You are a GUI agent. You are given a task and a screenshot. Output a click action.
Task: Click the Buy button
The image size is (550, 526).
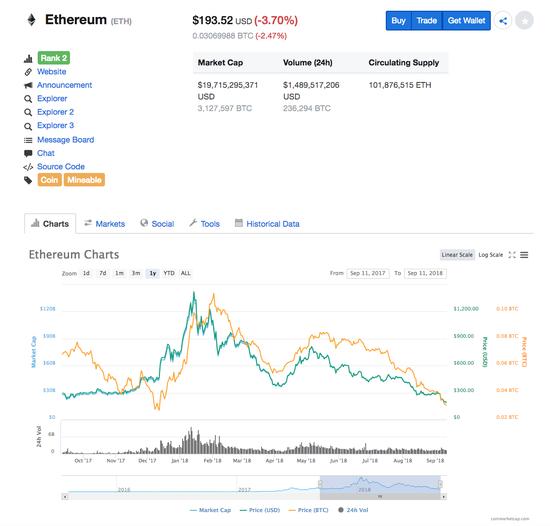pos(398,21)
